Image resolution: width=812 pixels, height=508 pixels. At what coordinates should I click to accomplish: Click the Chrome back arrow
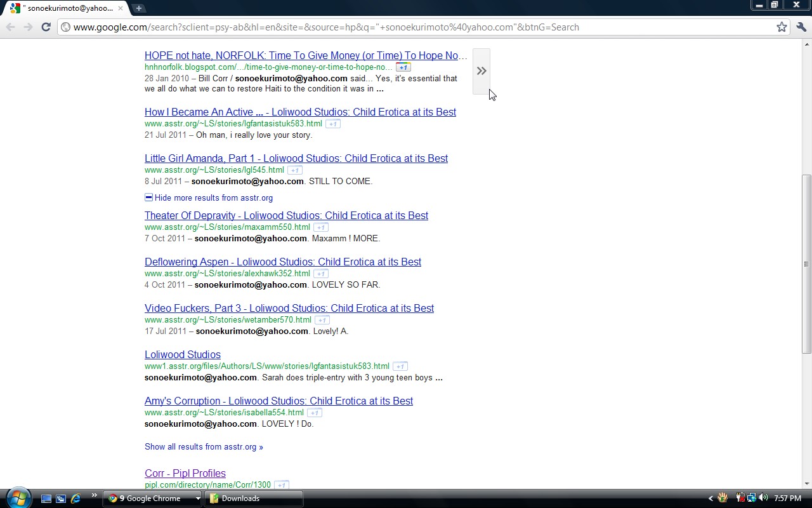point(10,27)
